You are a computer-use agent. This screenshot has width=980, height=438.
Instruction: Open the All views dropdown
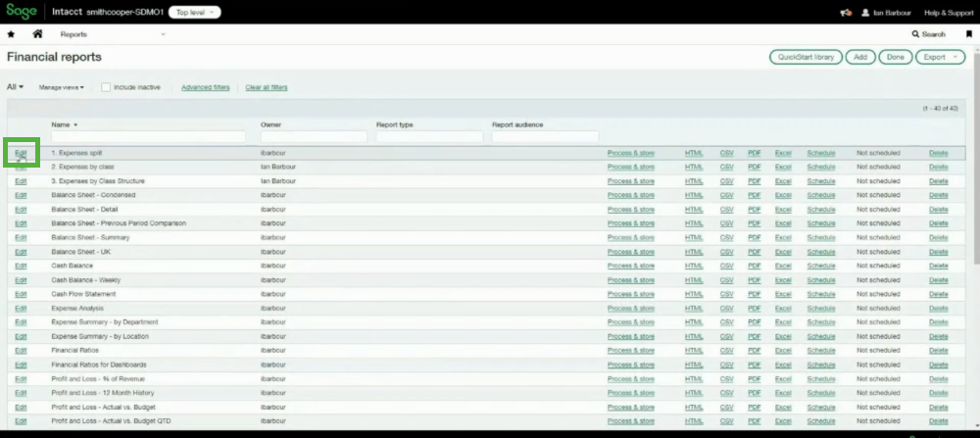(15, 87)
